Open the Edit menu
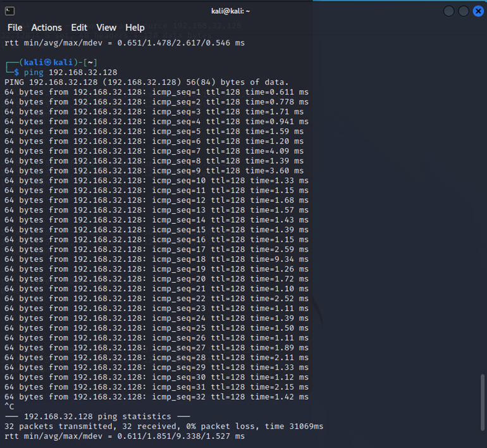Image resolution: width=487 pixels, height=448 pixels. tap(79, 28)
